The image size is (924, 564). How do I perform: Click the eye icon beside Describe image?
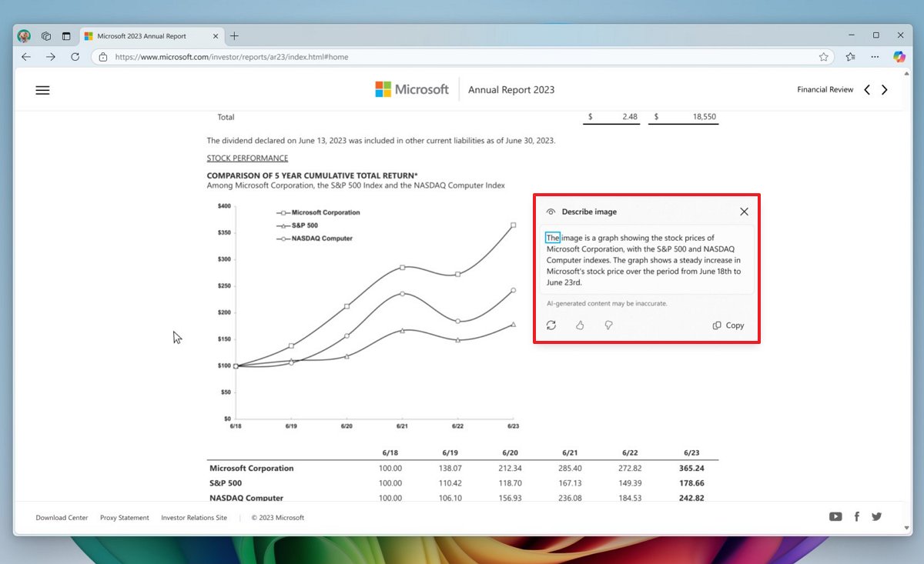[551, 212]
